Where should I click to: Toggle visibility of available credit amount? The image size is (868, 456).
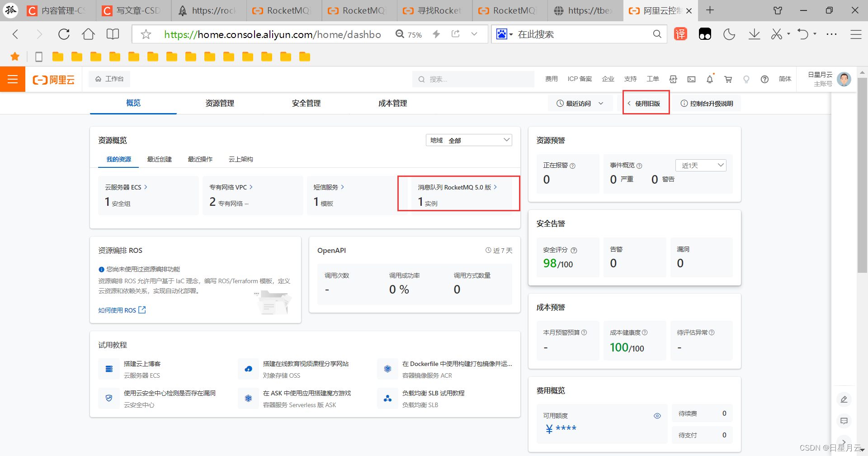657,416
